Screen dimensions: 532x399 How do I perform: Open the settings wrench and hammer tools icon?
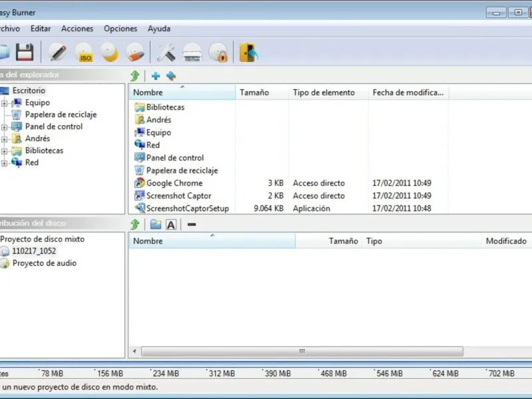[166, 53]
